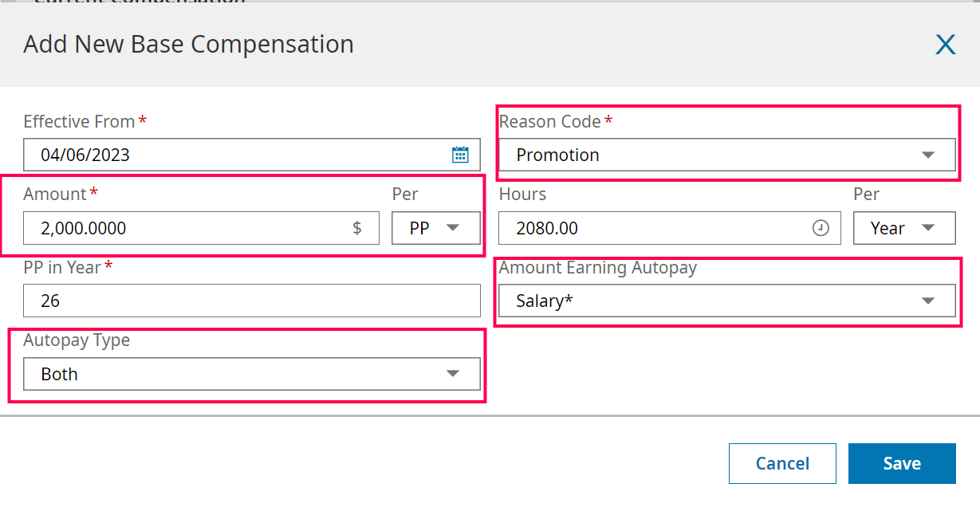Click the PP in Year label
The height and width of the screenshot is (519, 980).
(62, 268)
